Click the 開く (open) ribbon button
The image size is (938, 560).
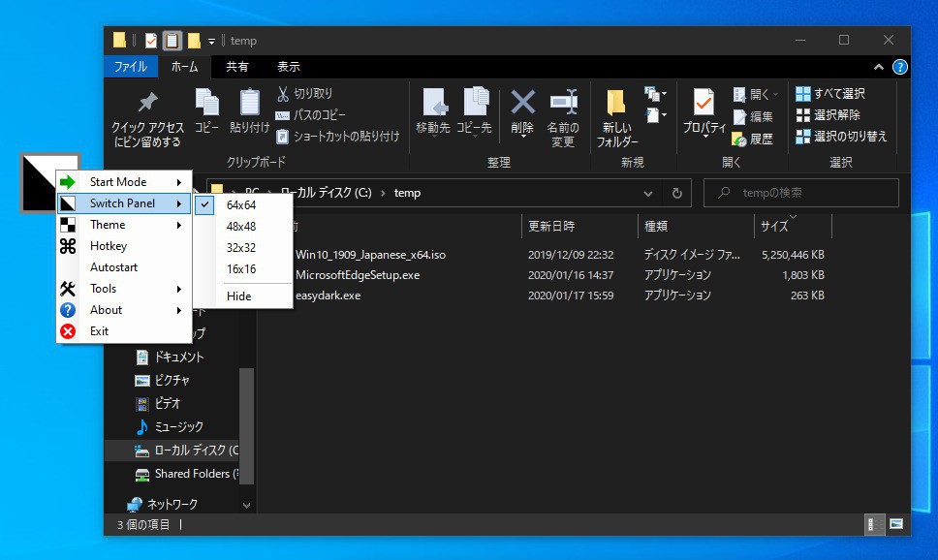point(756,94)
